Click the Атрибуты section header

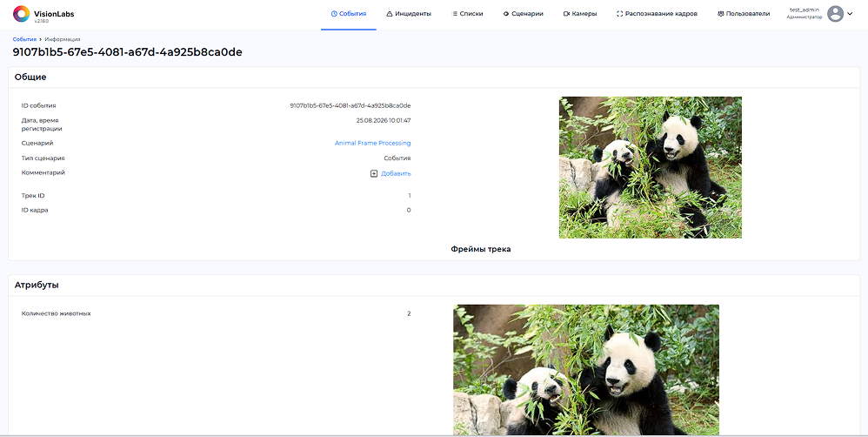pyautogui.click(x=37, y=286)
